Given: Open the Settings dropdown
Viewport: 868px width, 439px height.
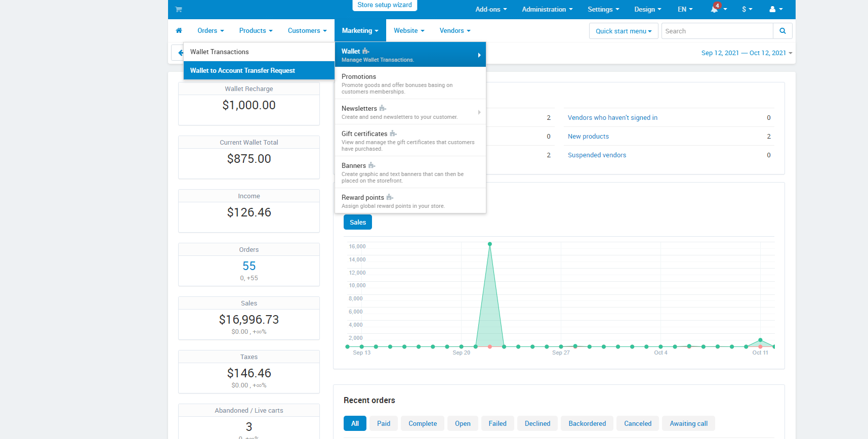Looking at the screenshot, I should 603,9.
